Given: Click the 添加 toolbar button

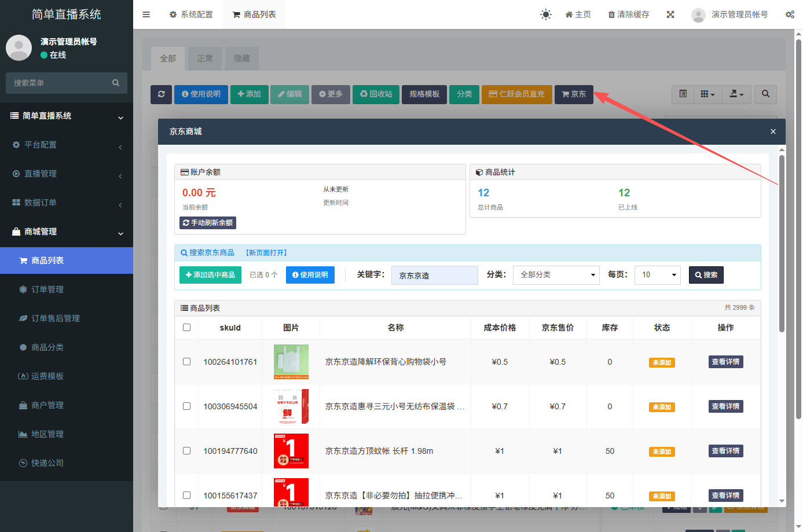Looking at the screenshot, I should point(249,94).
